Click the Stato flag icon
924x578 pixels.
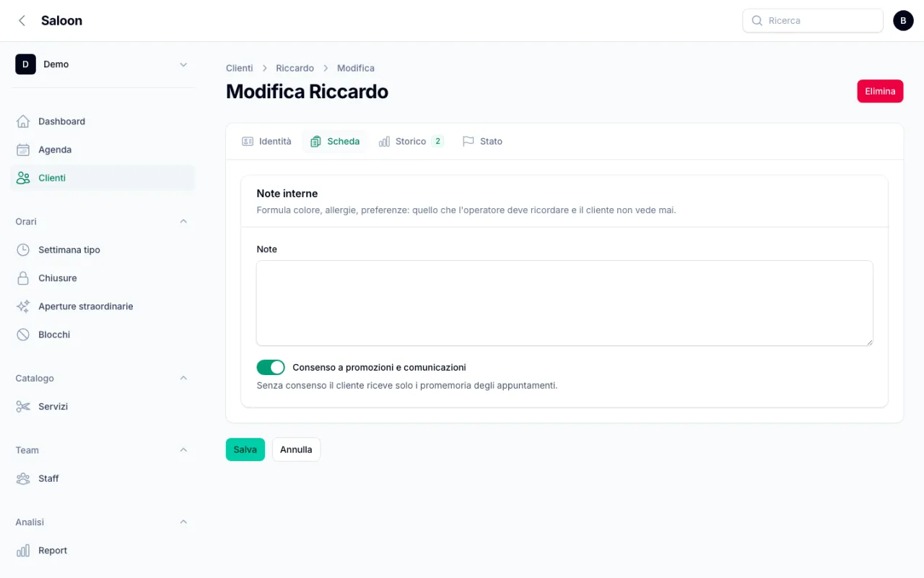click(468, 142)
